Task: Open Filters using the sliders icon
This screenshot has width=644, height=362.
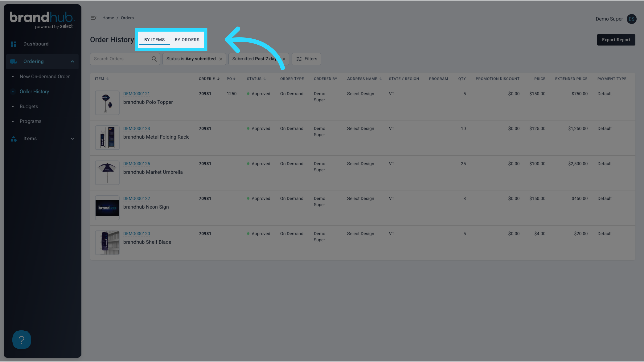Action: pyautogui.click(x=299, y=59)
